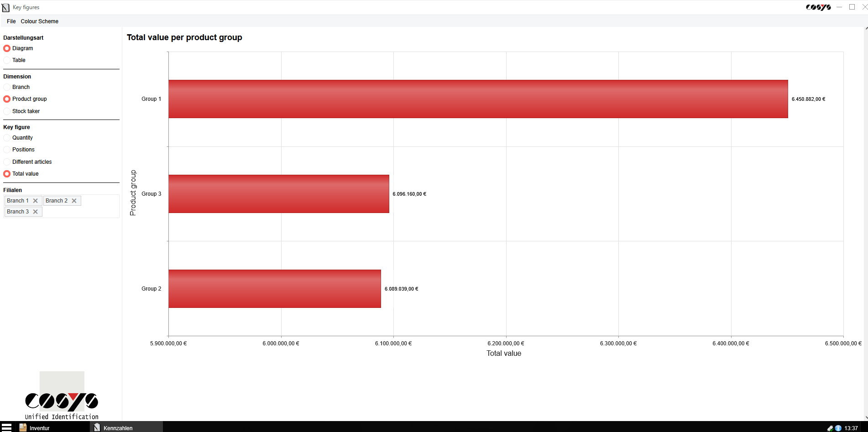Click the system tray network icon
868x432 pixels.
830,428
